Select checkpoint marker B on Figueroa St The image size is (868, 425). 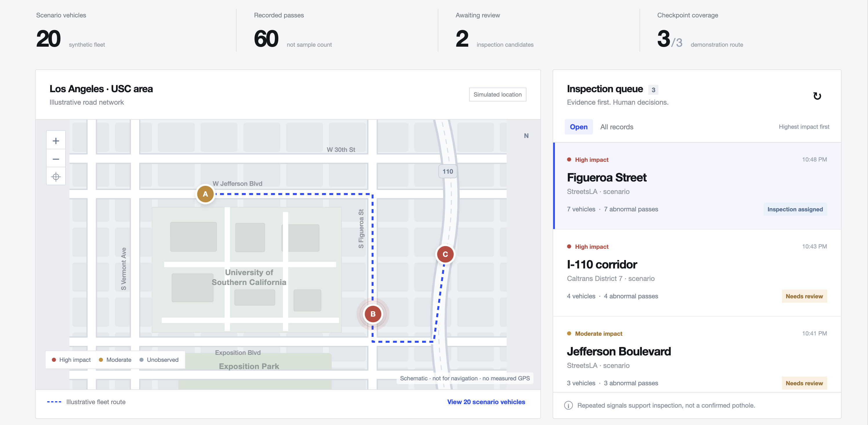pyautogui.click(x=373, y=314)
